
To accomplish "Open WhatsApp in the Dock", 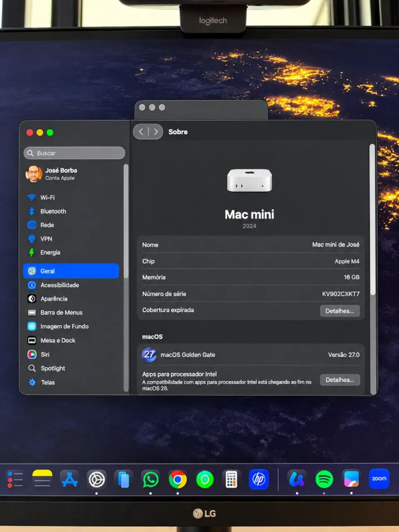I will click(x=150, y=480).
